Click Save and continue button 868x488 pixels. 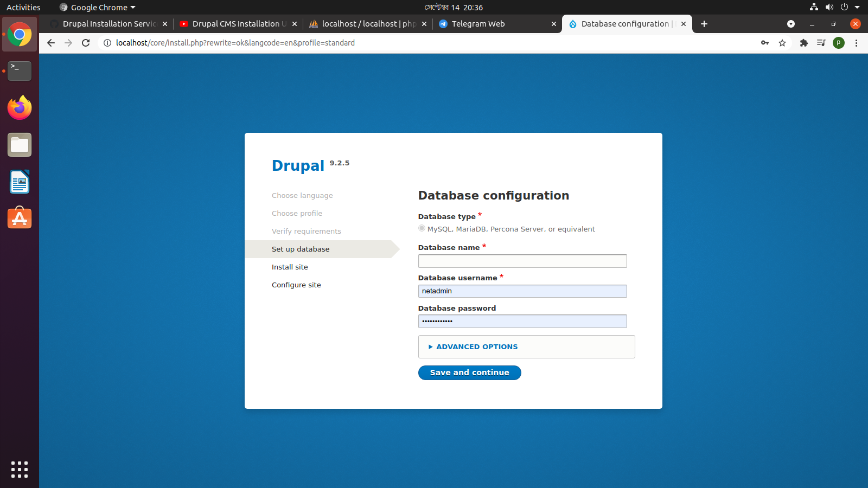[470, 373]
